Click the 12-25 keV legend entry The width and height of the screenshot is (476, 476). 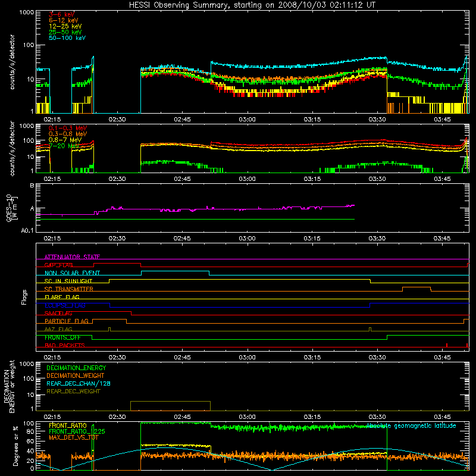[65, 26]
